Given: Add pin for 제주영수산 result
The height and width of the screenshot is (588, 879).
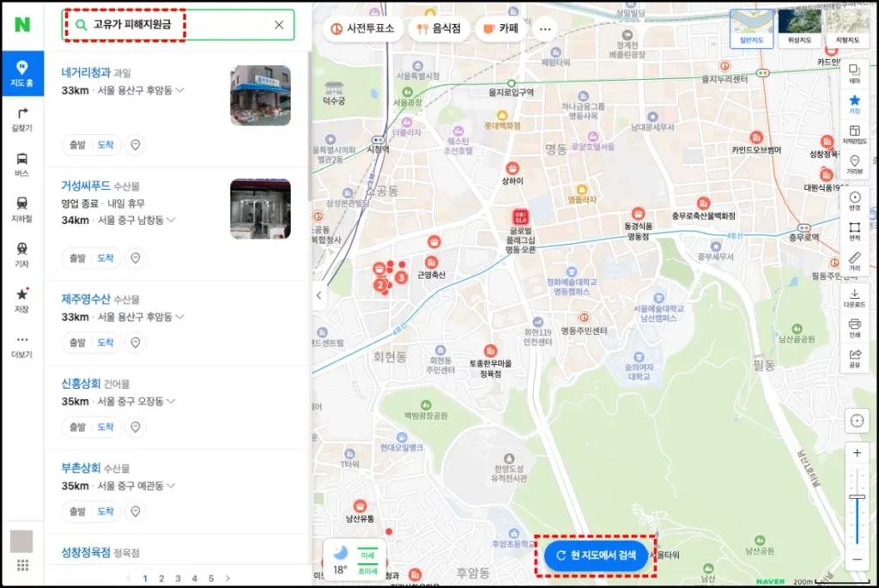Looking at the screenshot, I should [x=135, y=342].
